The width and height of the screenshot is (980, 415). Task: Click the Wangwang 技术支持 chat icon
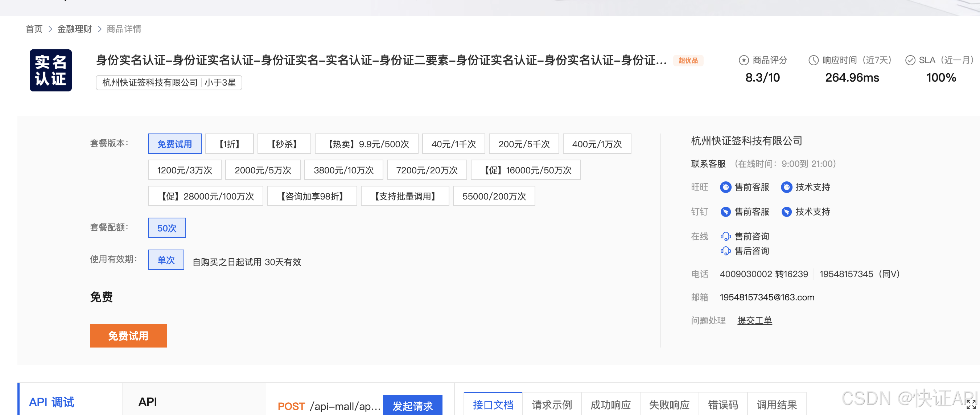786,187
